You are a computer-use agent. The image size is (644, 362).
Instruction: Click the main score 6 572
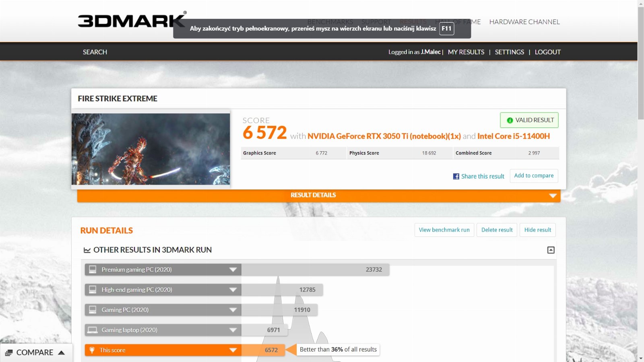(265, 133)
